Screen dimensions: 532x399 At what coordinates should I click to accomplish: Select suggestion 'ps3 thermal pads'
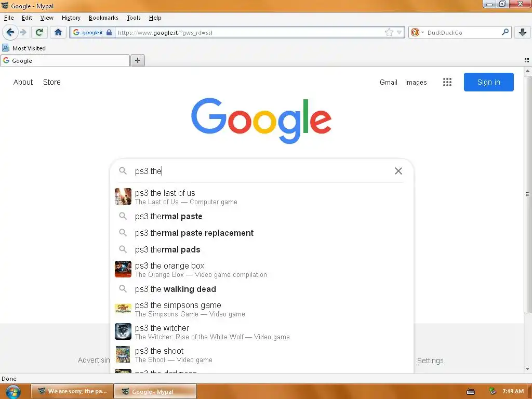click(262, 250)
